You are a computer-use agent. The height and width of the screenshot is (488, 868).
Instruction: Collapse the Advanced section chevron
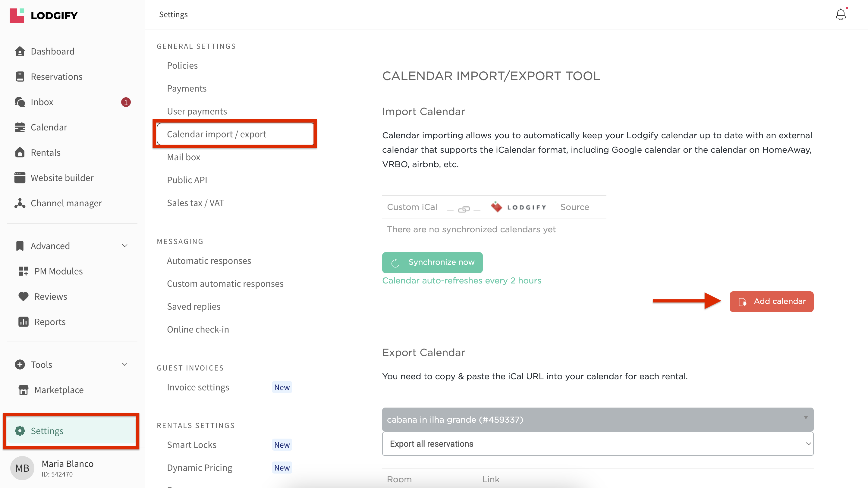pos(125,246)
